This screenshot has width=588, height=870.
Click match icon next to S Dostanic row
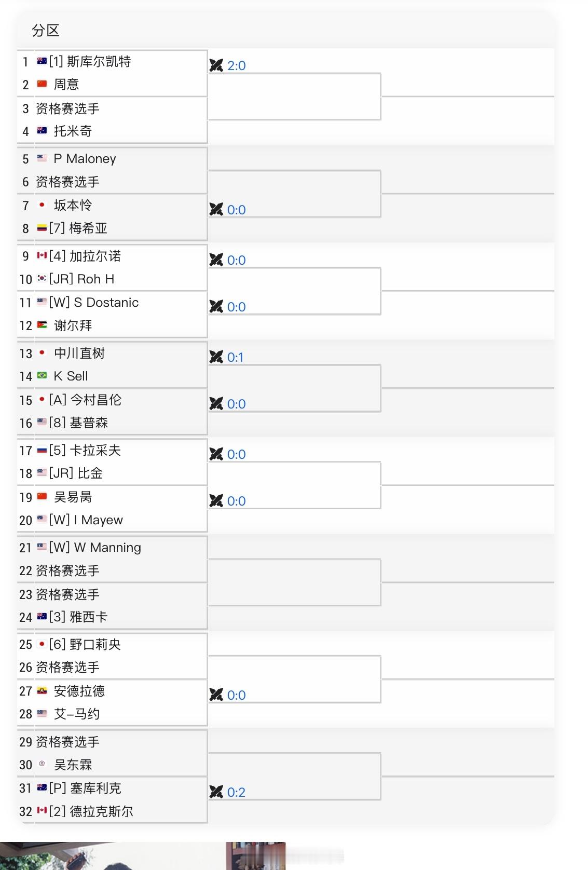[216, 307]
